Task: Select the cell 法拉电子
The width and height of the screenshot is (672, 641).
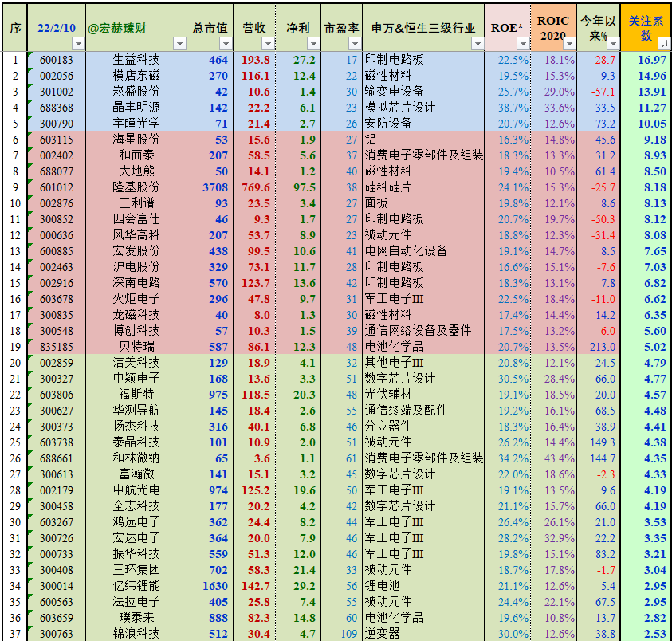Action: point(136,602)
